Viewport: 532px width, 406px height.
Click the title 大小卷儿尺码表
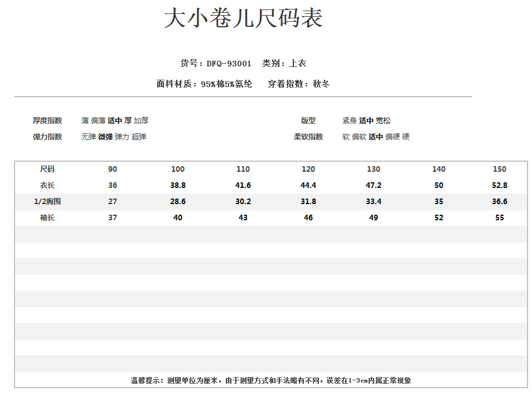point(243,18)
